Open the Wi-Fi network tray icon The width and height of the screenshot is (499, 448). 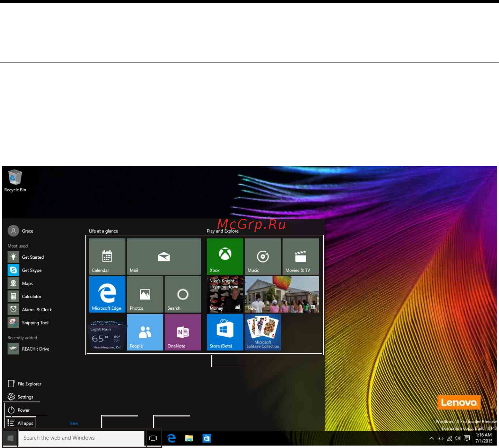tap(450, 438)
